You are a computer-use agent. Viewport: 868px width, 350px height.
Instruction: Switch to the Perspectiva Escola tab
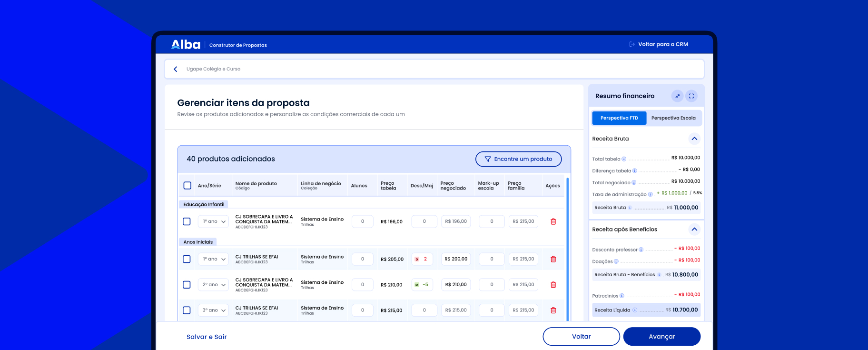tap(673, 118)
